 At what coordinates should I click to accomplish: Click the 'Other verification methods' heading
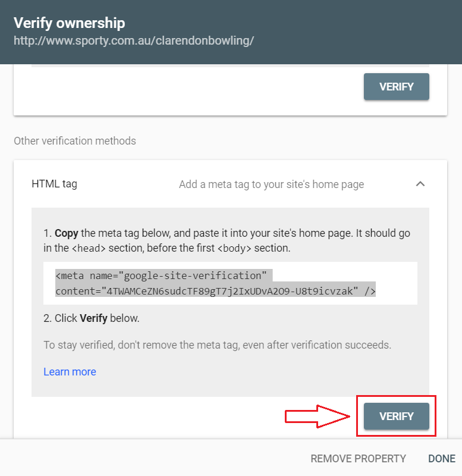click(x=75, y=141)
